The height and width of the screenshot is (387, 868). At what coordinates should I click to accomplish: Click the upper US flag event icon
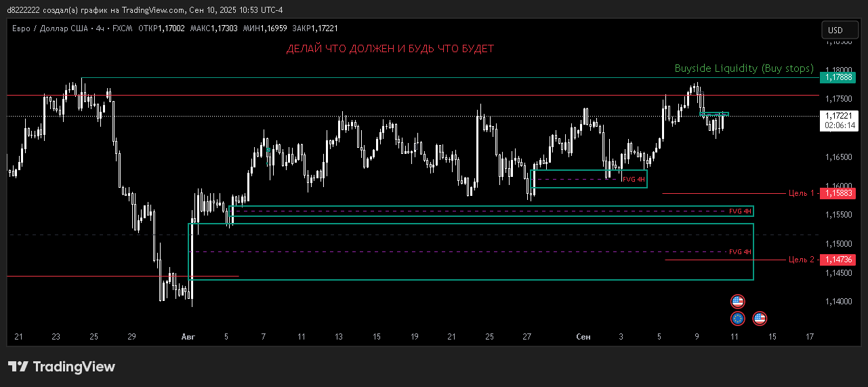[x=738, y=301]
